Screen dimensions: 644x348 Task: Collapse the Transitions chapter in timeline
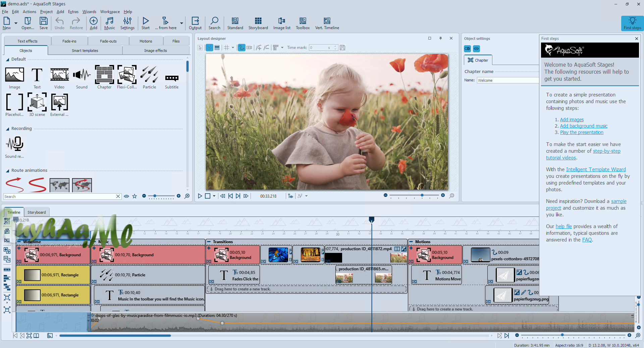point(209,242)
